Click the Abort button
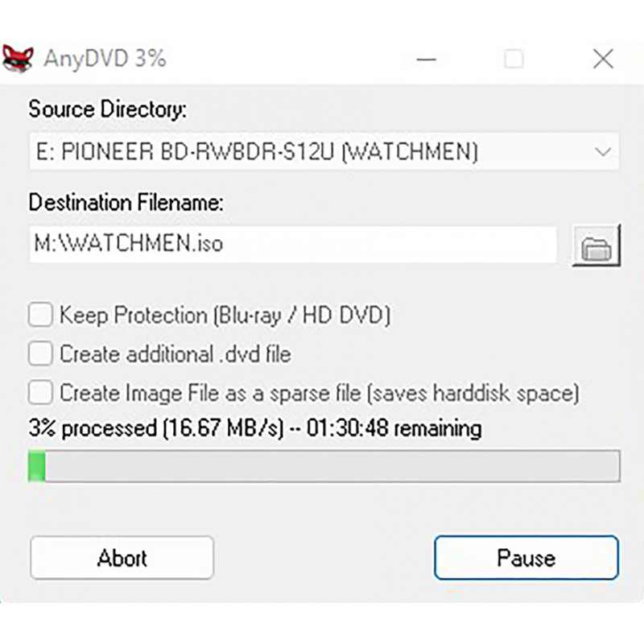Viewport: 644px width, 644px height. (122, 558)
